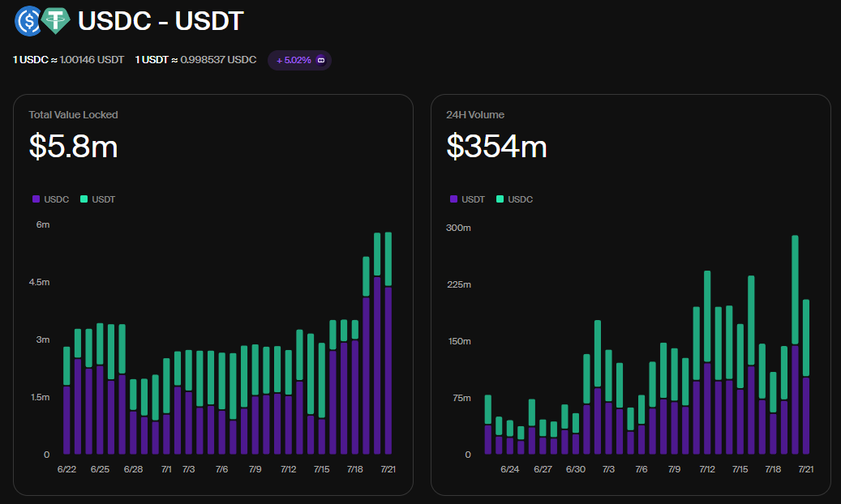Click the 7/18 date label under Volume chart
This screenshot has height=504, width=841.
coord(773,469)
